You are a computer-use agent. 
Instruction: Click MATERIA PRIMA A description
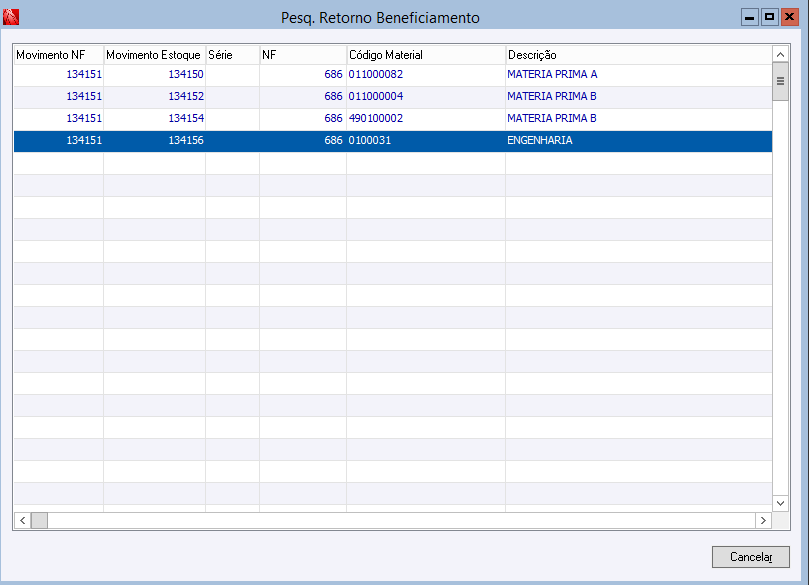tap(552, 74)
